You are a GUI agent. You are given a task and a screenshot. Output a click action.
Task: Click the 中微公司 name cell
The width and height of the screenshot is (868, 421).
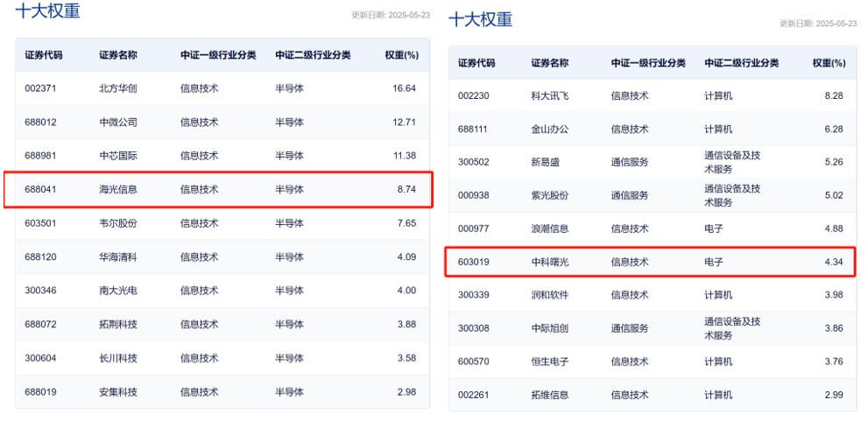pos(118,122)
